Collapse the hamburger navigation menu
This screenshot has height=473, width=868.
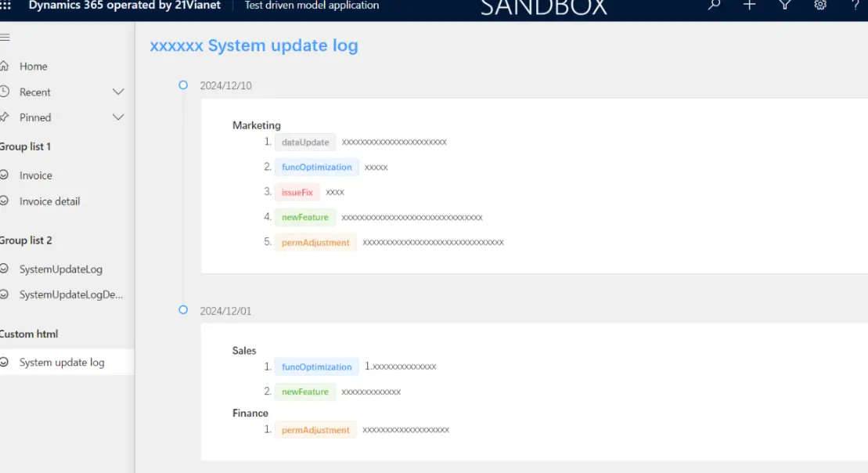coord(5,38)
